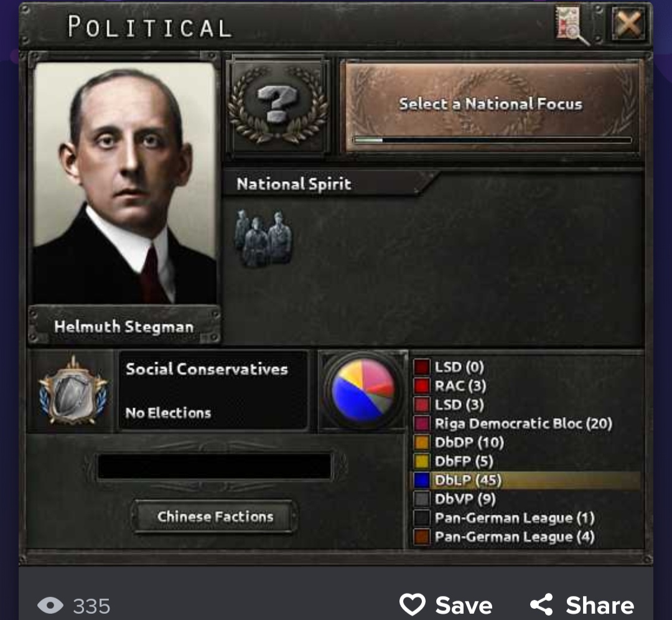Viewport: 672px width, 620px height.
Task: Open the national focus question mark icon
Action: click(x=278, y=105)
